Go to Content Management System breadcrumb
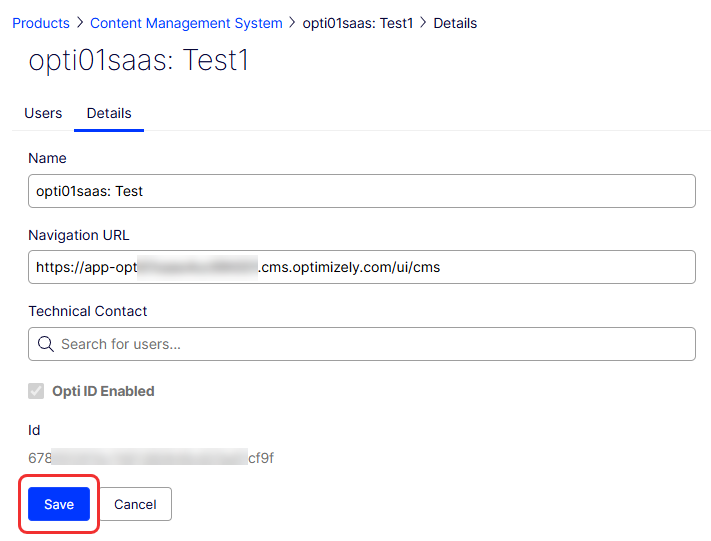Image resolution: width=711 pixels, height=541 pixels. (x=186, y=23)
